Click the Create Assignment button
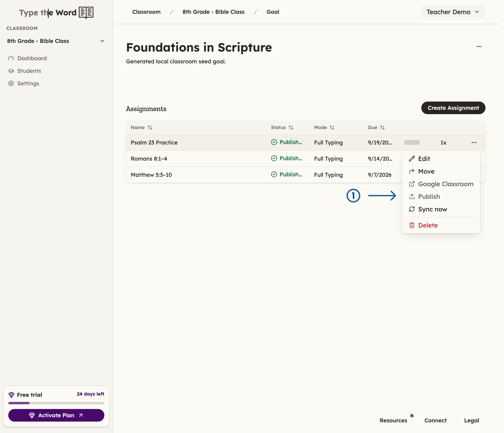The image size is (504, 433). [x=453, y=108]
